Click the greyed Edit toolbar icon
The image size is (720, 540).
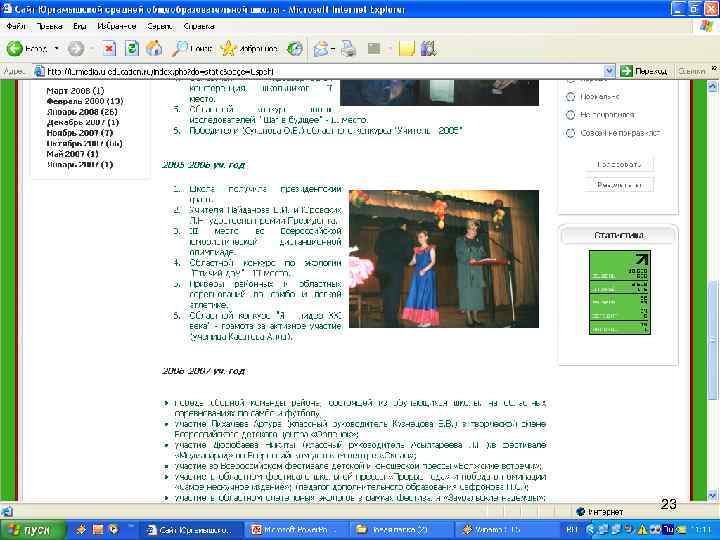374,48
